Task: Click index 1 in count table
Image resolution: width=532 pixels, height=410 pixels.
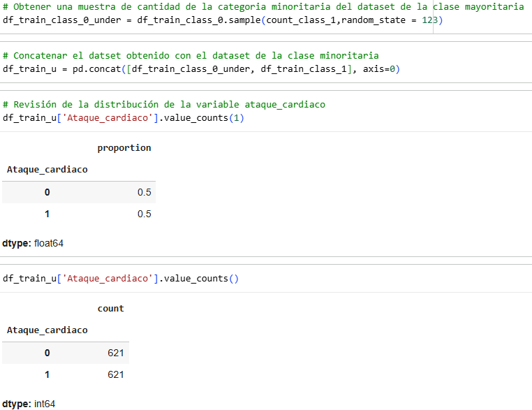Action: (x=47, y=374)
